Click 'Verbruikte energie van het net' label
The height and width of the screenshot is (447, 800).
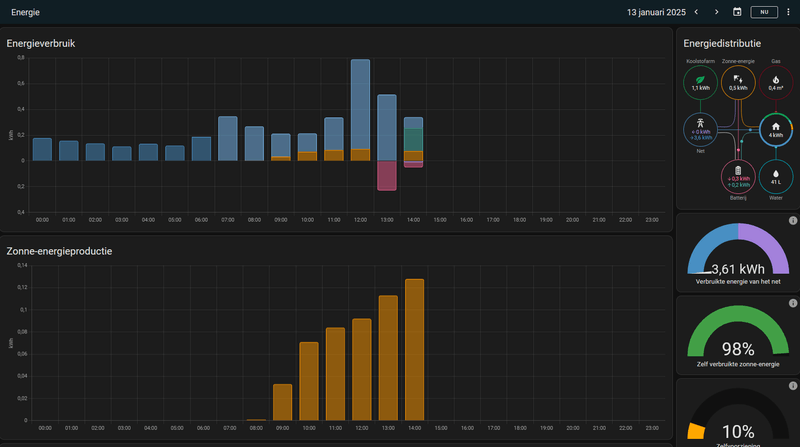pyautogui.click(x=738, y=282)
